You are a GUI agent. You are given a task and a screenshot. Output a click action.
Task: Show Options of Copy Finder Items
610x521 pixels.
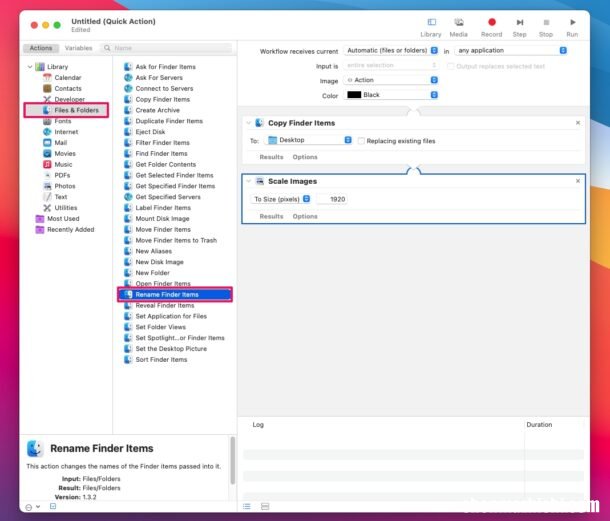point(305,157)
